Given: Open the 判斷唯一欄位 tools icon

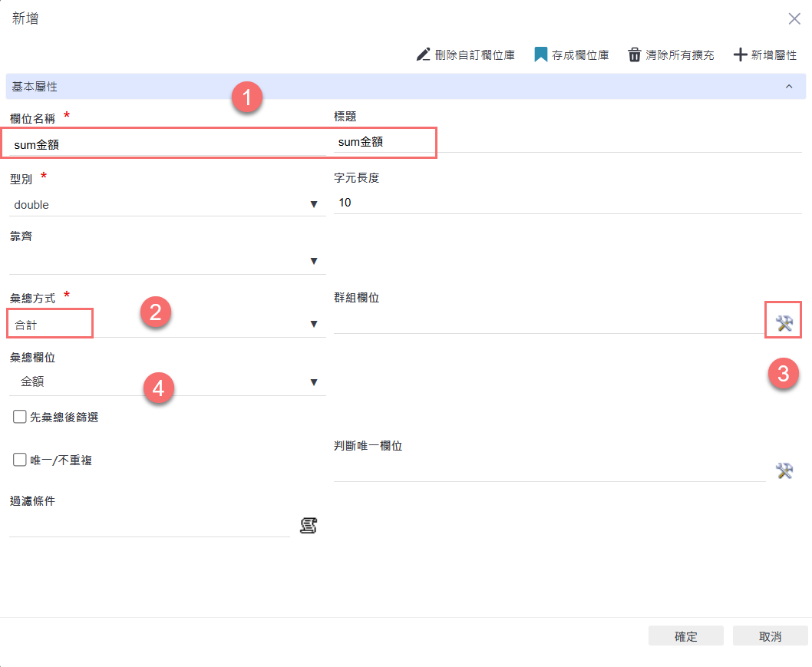Looking at the screenshot, I should (784, 471).
